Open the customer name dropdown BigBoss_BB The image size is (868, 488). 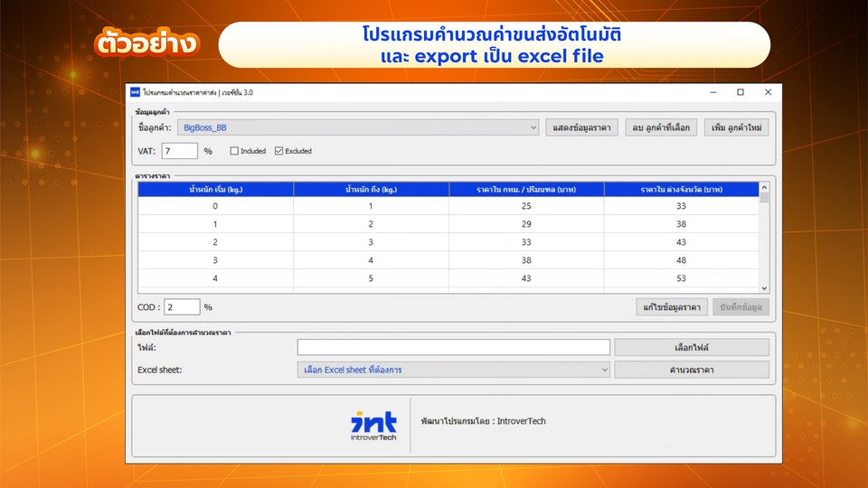(x=358, y=127)
